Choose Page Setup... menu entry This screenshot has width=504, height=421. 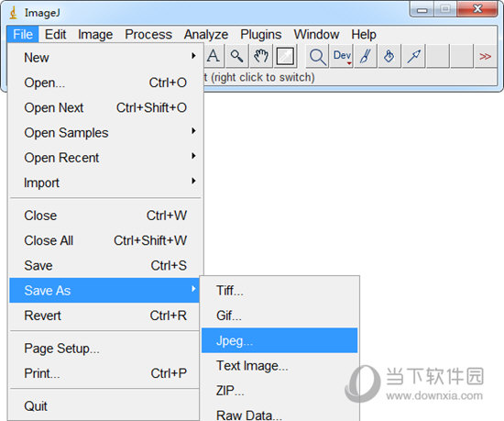104,349
